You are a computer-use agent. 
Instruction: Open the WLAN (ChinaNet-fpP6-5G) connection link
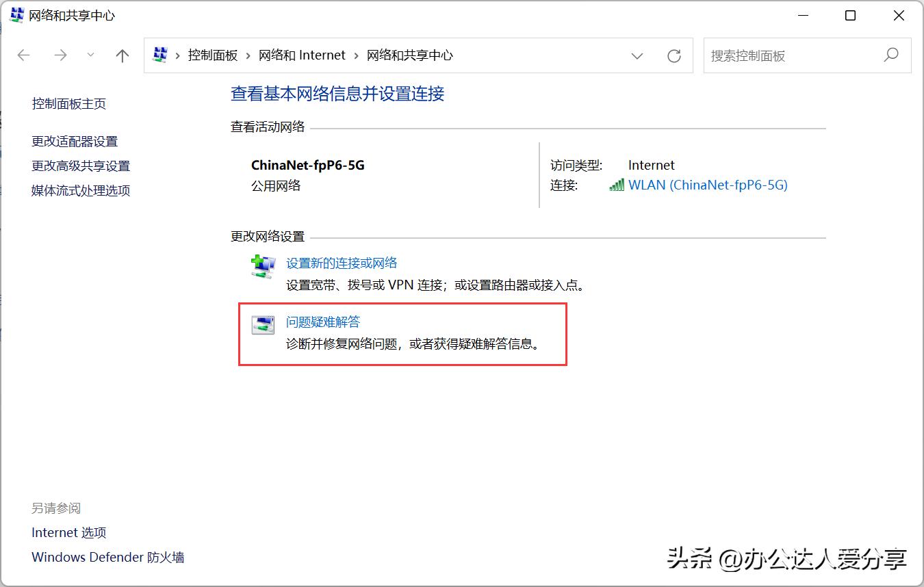point(707,185)
